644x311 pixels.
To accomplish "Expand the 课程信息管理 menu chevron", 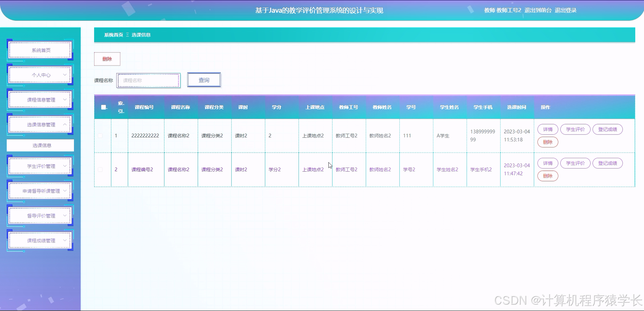I will pyautogui.click(x=65, y=100).
